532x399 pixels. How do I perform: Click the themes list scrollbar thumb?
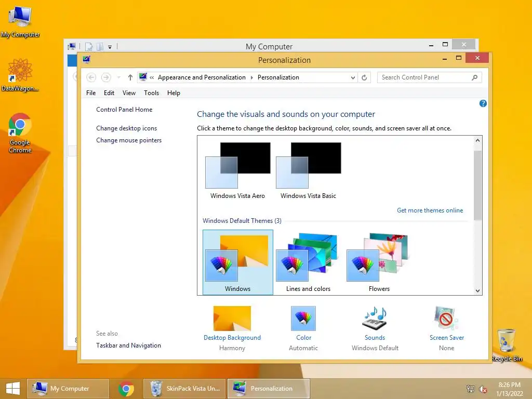point(478,185)
